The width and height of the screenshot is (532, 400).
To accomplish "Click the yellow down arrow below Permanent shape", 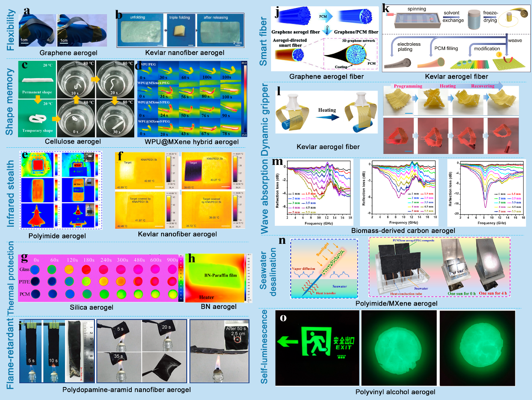I will 37,99.
